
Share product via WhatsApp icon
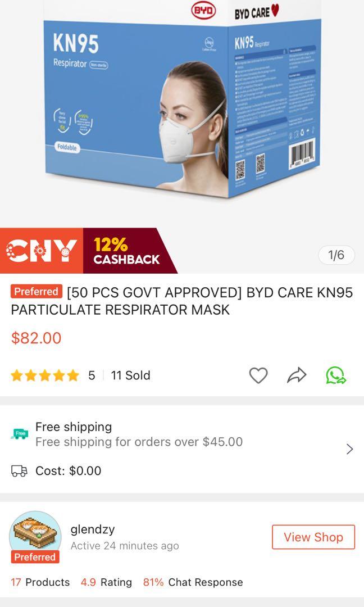coord(335,375)
